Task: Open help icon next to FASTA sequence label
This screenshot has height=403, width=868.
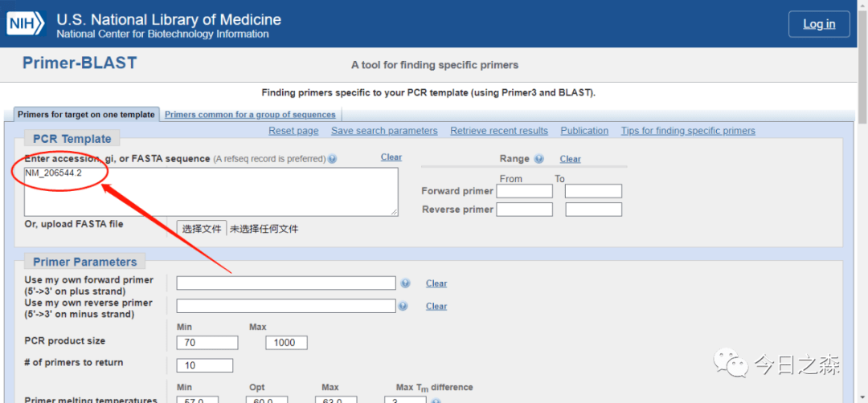Action: [x=332, y=159]
